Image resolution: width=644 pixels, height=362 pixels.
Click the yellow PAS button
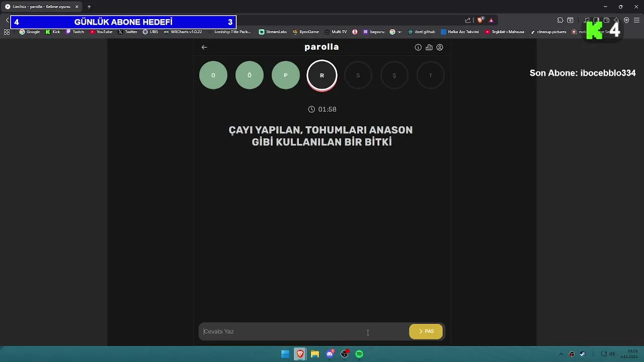pyautogui.click(x=426, y=331)
